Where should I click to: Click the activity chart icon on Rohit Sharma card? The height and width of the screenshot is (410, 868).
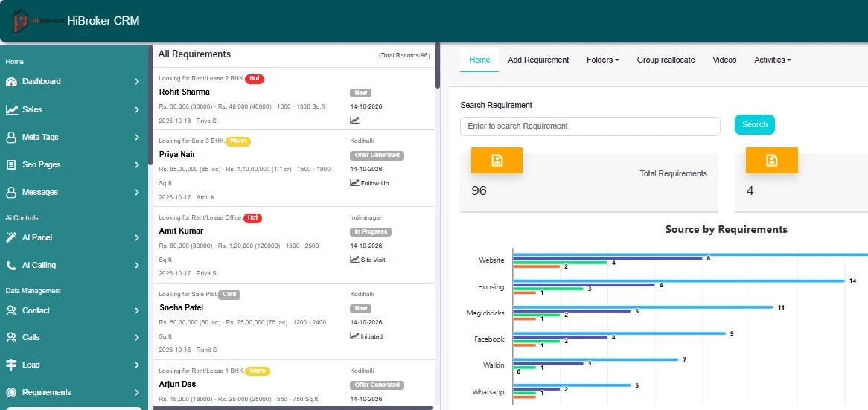point(354,120)
